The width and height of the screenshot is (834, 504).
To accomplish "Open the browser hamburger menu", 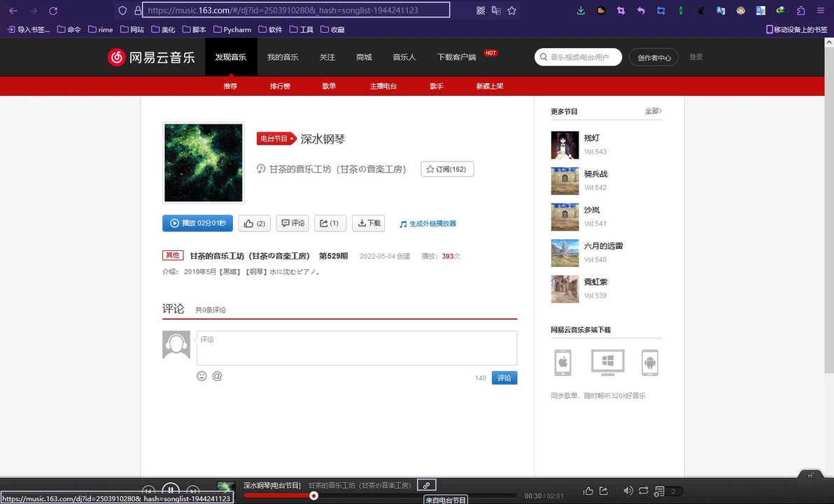I will click(x=821, y=10).
